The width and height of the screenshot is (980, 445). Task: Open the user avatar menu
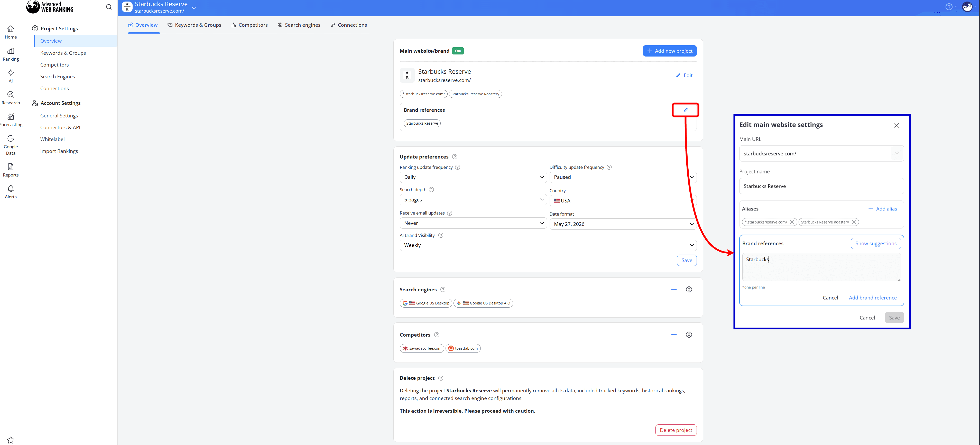967,7
